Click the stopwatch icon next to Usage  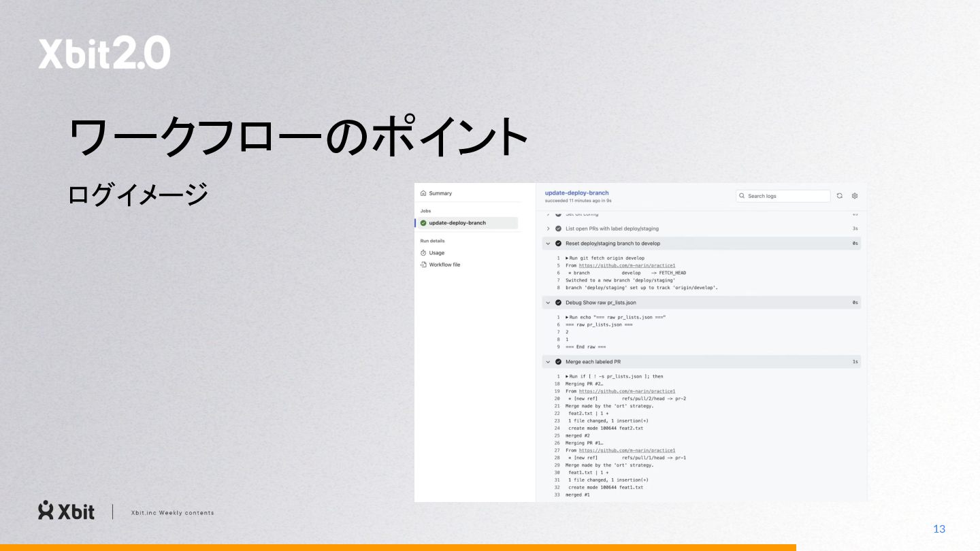tap(423, 253)
